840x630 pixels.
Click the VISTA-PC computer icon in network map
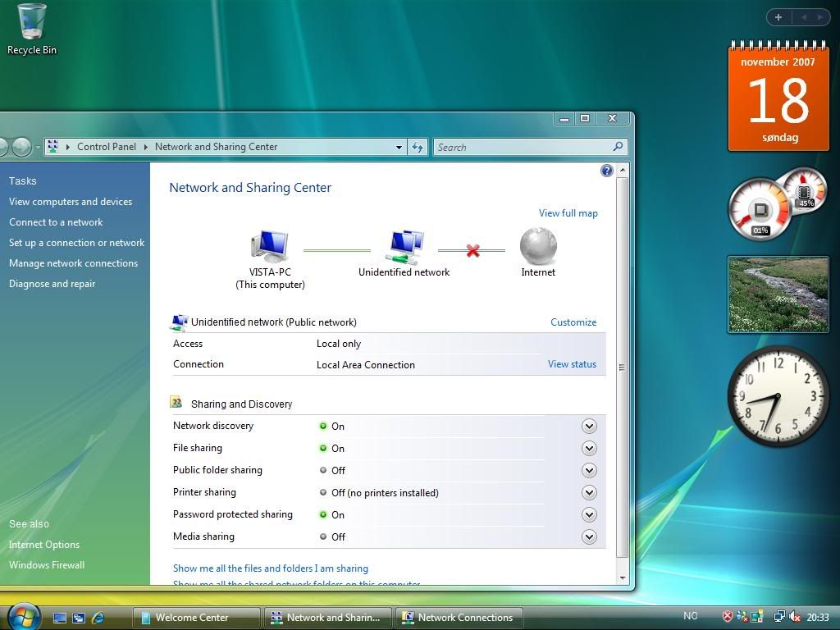click(270, 246)
